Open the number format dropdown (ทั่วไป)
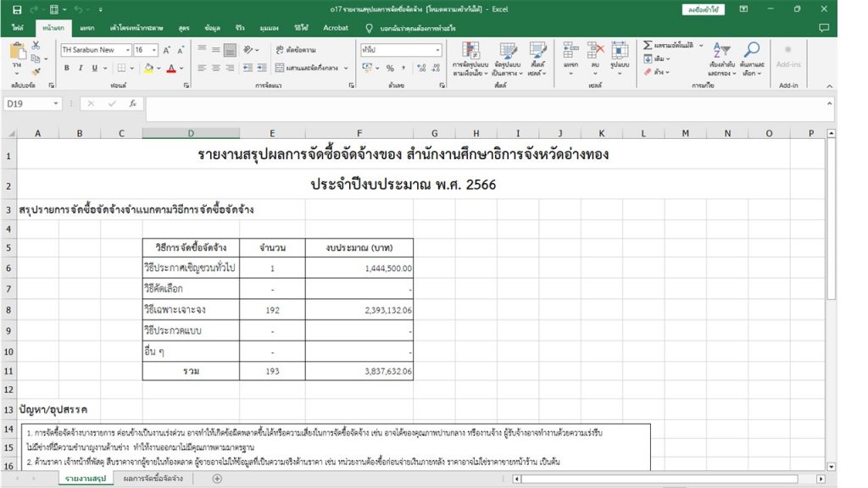Image resolution: width=868 pixels, height=488 pixels. pyautogui.click(x=437, y=50)
